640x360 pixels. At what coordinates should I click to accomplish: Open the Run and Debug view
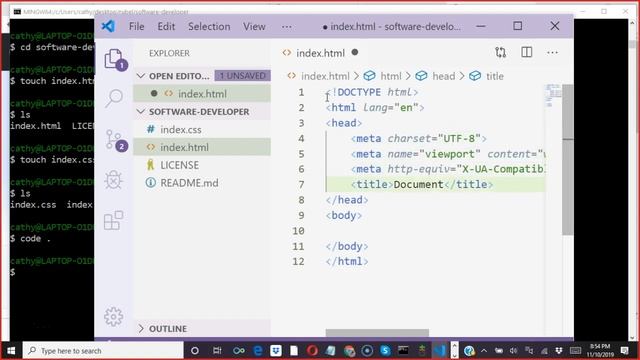(x=113, y=180)
